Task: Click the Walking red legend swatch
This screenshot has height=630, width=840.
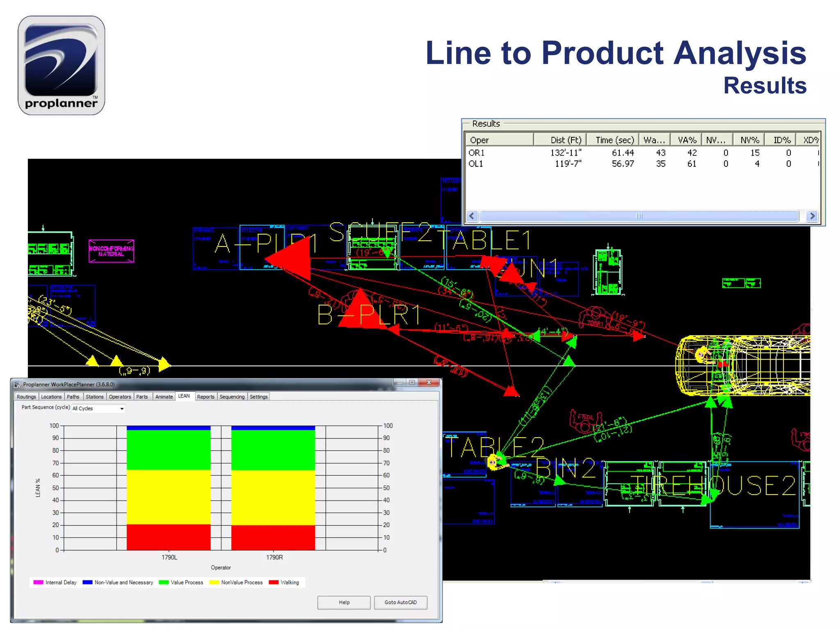Action: click(274, 582)
